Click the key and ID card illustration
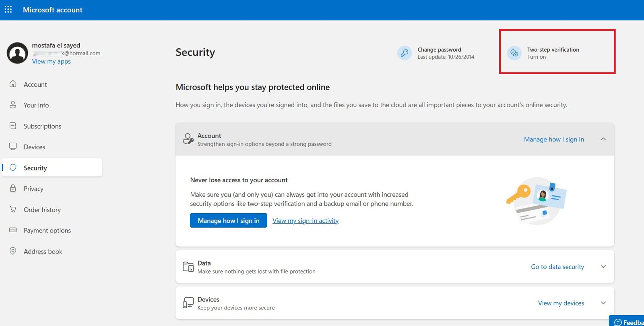 pyautogui.click(x=536, y=200)
